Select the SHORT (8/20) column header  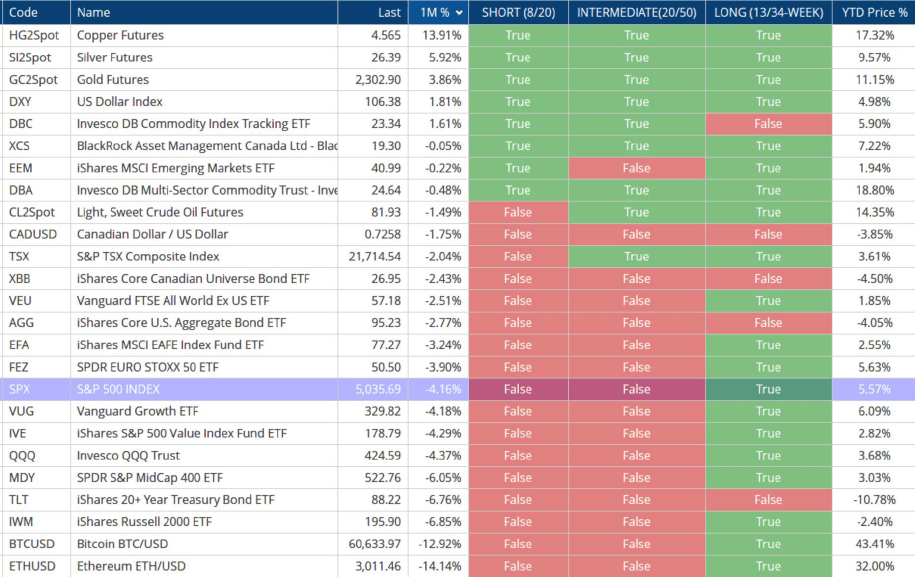coord(517,13)
